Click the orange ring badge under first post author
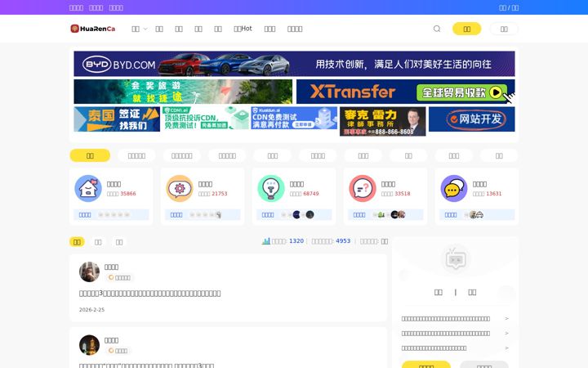 111,277
